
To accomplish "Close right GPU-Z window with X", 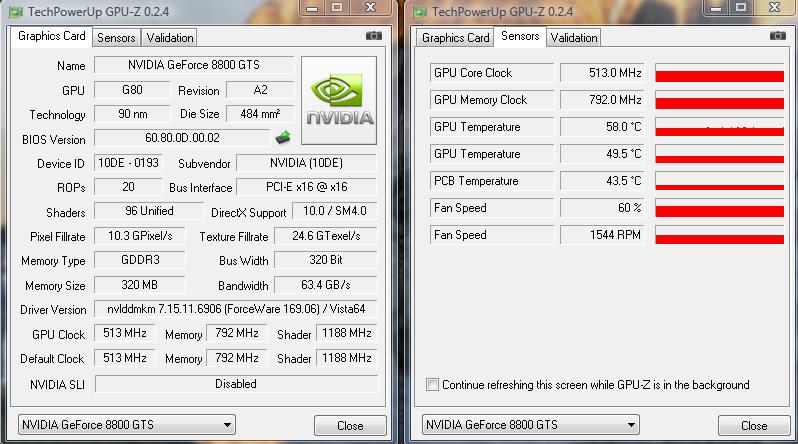I will (x=775, y=7).
